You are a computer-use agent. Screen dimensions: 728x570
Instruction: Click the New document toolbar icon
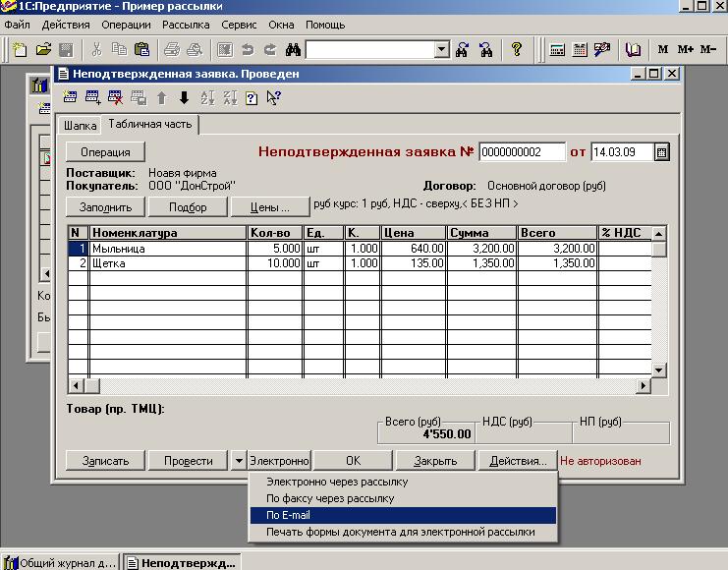point(20,49)
